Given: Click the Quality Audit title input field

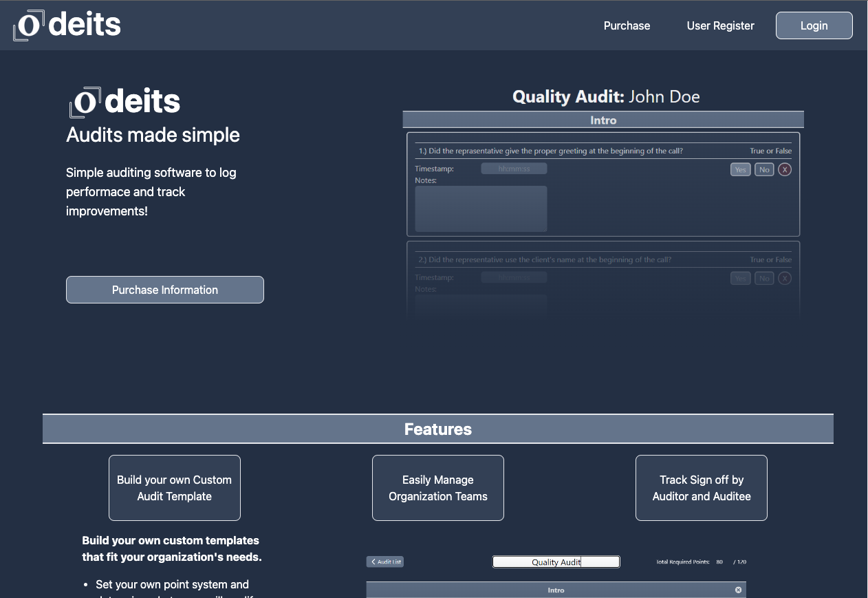Looking at the screenshot, I should tap(556, 562).
